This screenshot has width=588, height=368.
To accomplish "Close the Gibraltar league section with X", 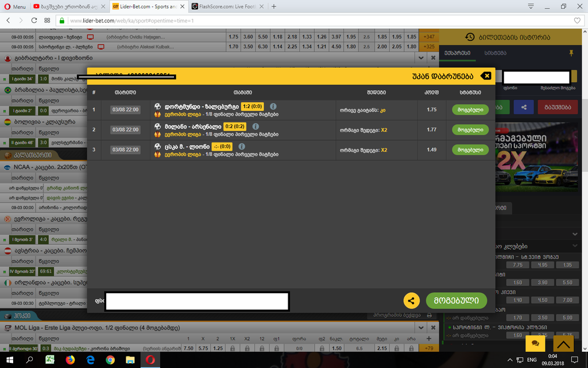I will (433, 58).
